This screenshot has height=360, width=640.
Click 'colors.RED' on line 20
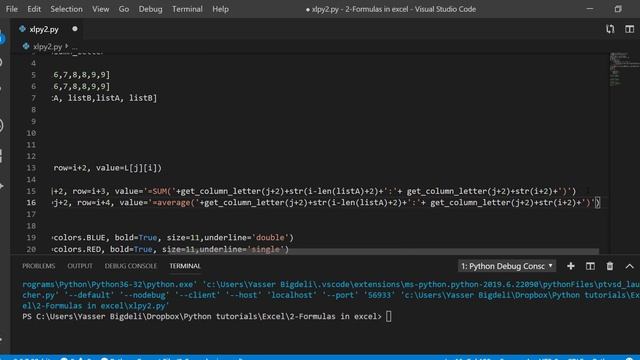77,249
